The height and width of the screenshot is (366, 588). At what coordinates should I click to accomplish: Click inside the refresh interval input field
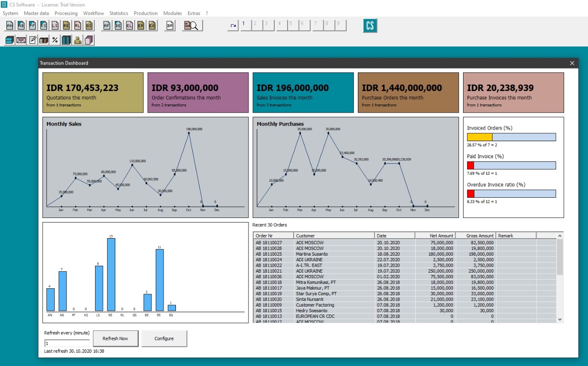click(66, 343)
